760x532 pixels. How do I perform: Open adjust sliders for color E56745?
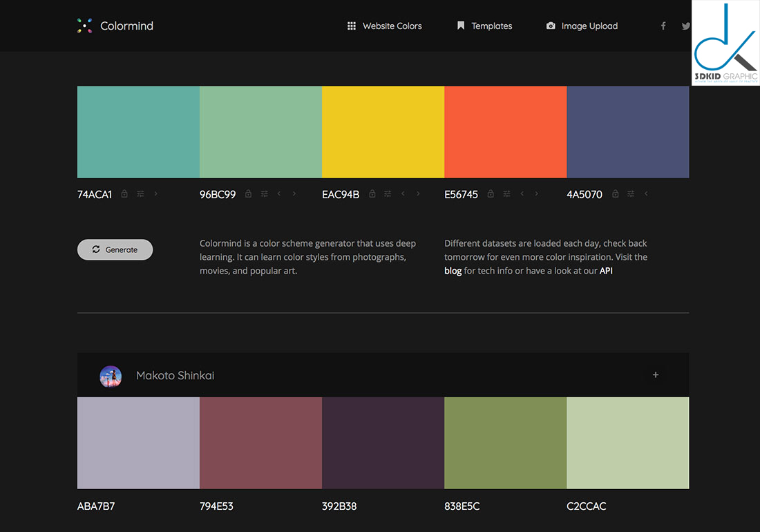tap(506, 194)
